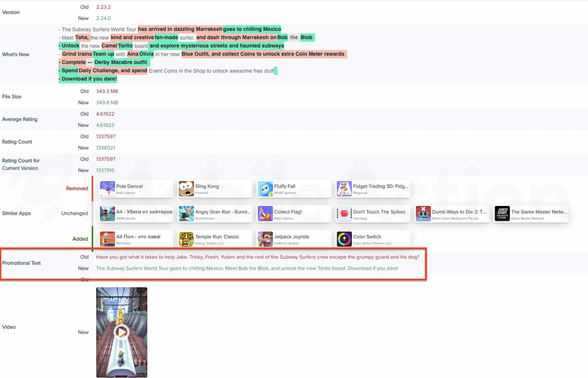
Task: Open the Don't Touch The Spikes icon
Action: tap(344, 214)
